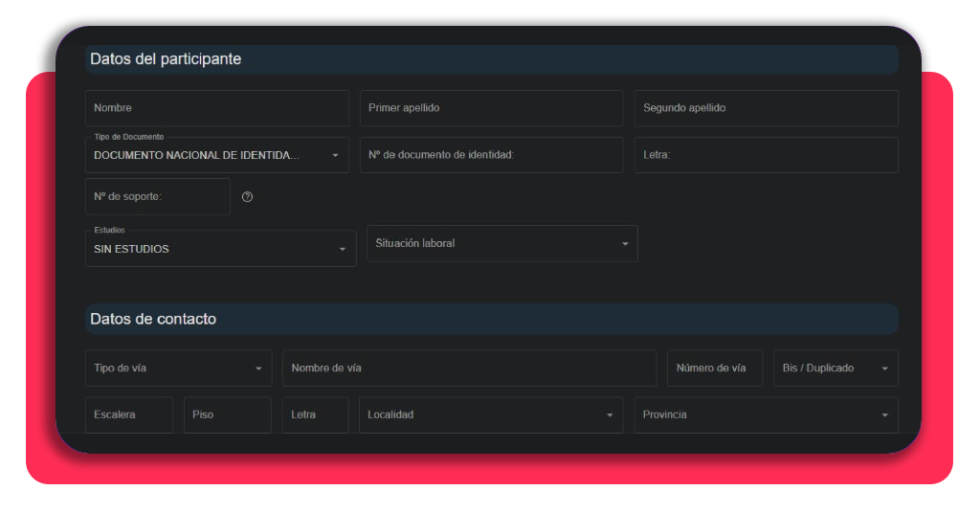Click the Piso field
Screen dimensions: 980x513
pyautogui.click(x=228, y=415)
